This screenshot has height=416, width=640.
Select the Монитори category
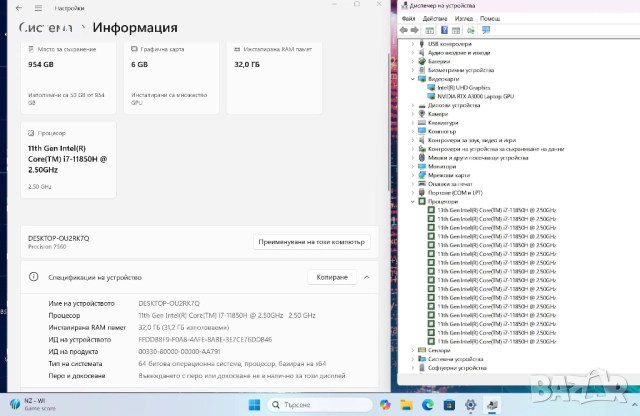click(x=442, y=167)
